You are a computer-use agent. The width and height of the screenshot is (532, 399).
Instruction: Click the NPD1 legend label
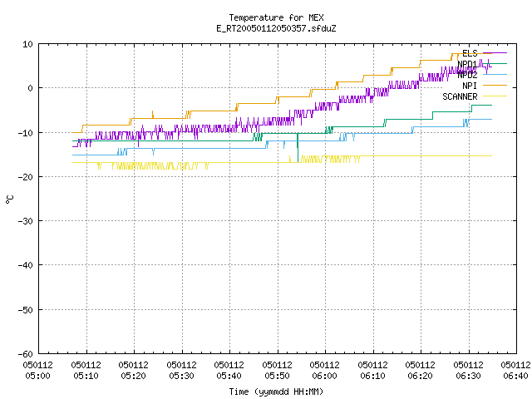click(467, 64)
